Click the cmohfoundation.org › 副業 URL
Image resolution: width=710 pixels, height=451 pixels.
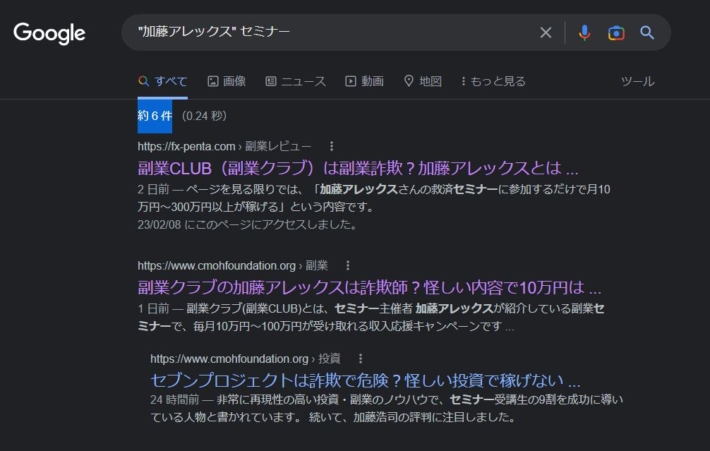pyautogui.click(x=233, y=265)
